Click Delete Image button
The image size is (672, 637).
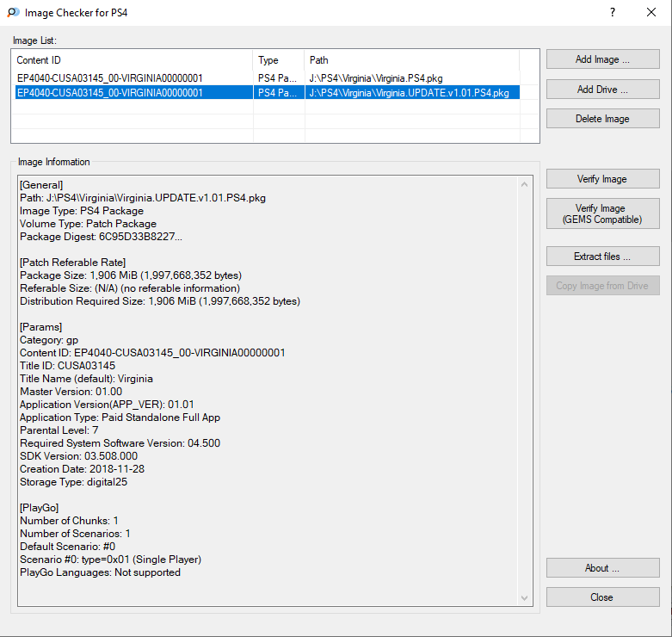[602, 118]
